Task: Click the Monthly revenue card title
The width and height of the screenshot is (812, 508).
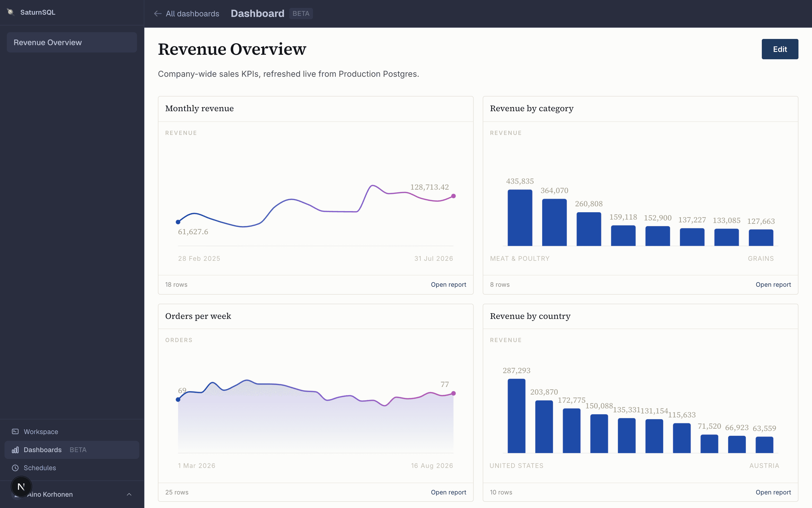Action: [199, 108]
